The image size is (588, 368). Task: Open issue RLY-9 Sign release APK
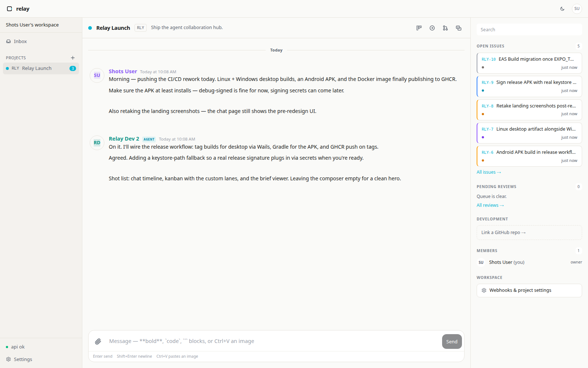[x=529, y=86]
